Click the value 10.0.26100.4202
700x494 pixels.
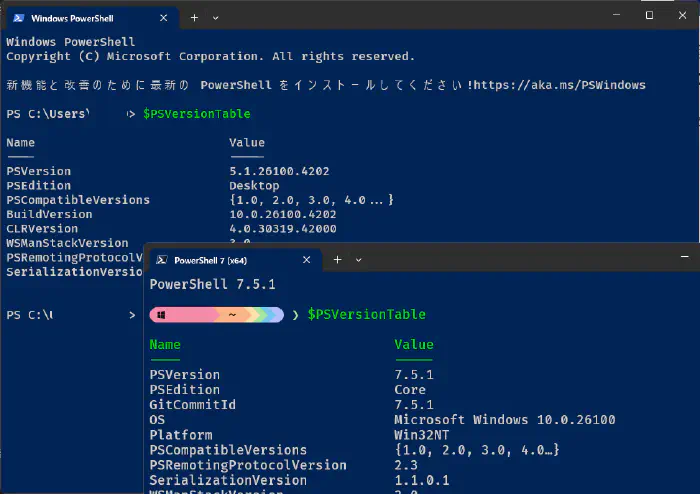283,214
